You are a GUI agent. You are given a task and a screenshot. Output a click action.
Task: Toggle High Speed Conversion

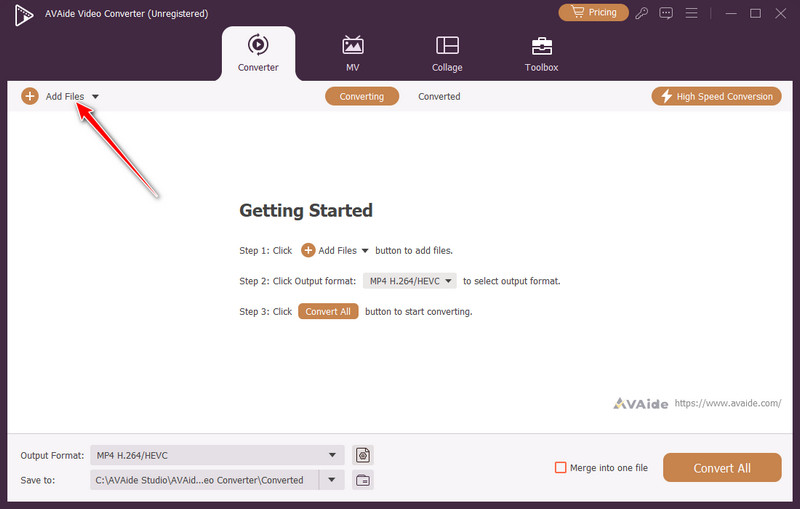coord(715,96)
